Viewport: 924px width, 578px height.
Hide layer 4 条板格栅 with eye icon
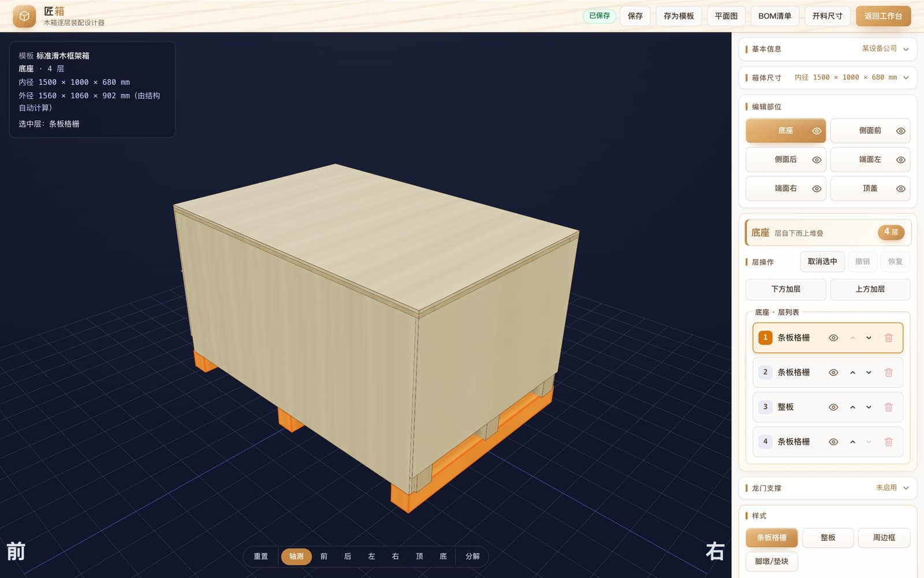pos(833,442)
